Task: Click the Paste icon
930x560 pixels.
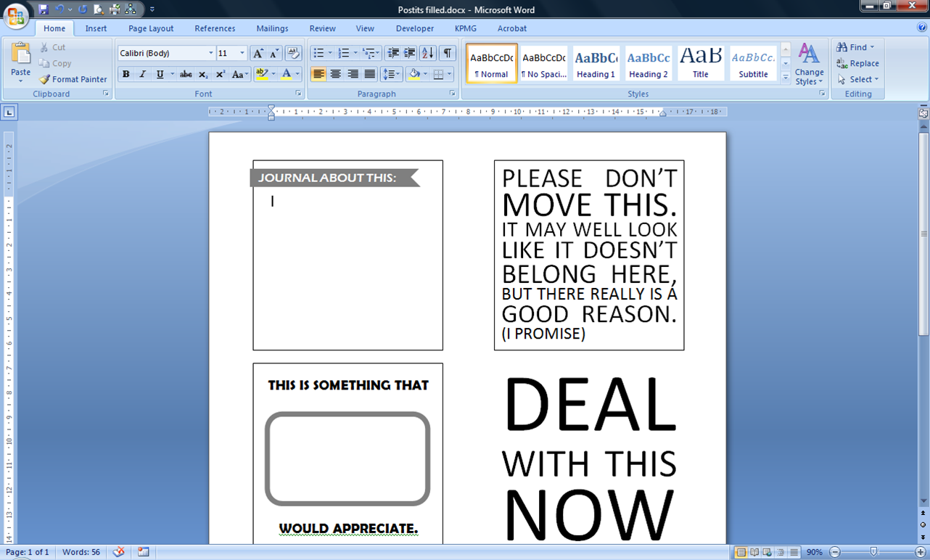Action: point(20,53)
